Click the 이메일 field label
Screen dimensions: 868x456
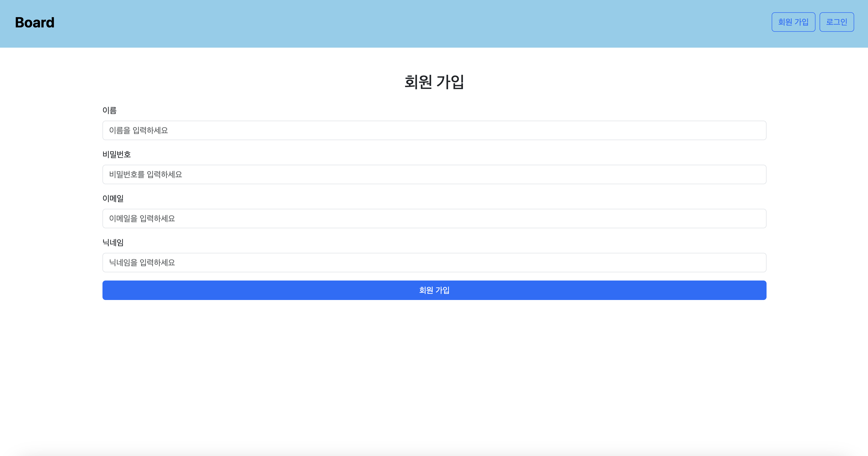point(113,198)
